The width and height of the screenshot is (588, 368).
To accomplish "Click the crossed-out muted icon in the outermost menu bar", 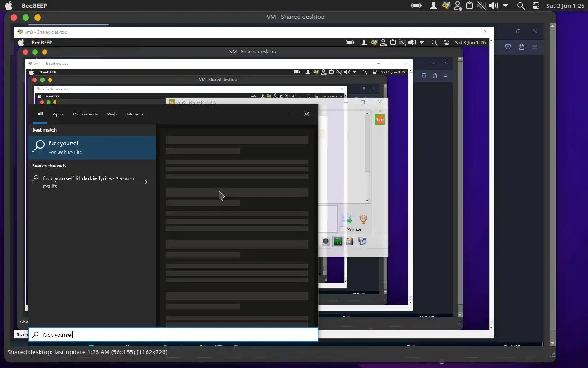I will (x=481, y=6).
